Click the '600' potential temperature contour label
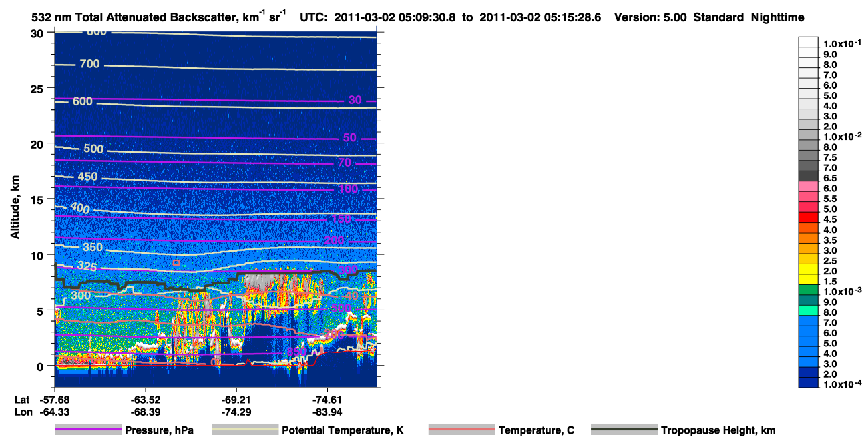Screen dimensions: 868x445 click(83, 101)
